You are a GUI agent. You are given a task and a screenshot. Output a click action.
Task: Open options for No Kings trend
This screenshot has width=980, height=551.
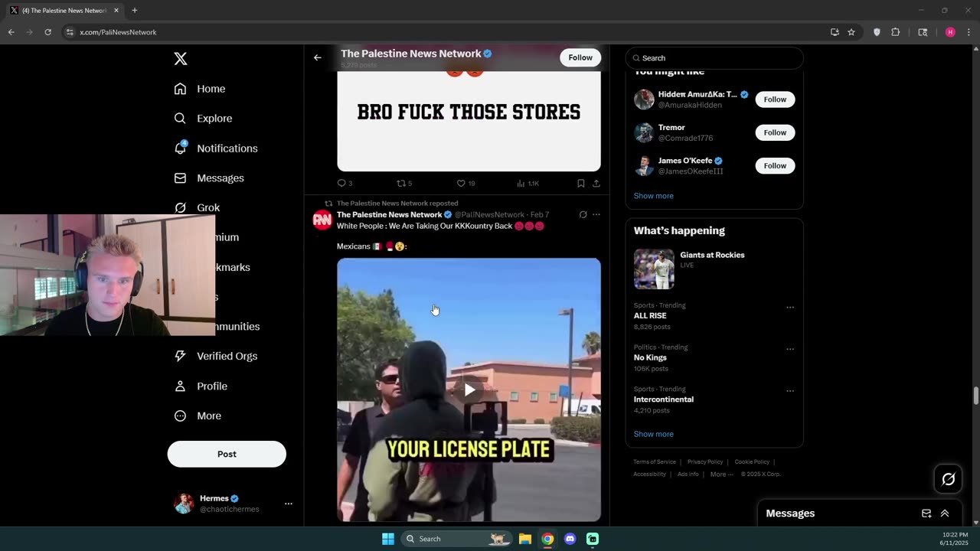click(790, 350)
